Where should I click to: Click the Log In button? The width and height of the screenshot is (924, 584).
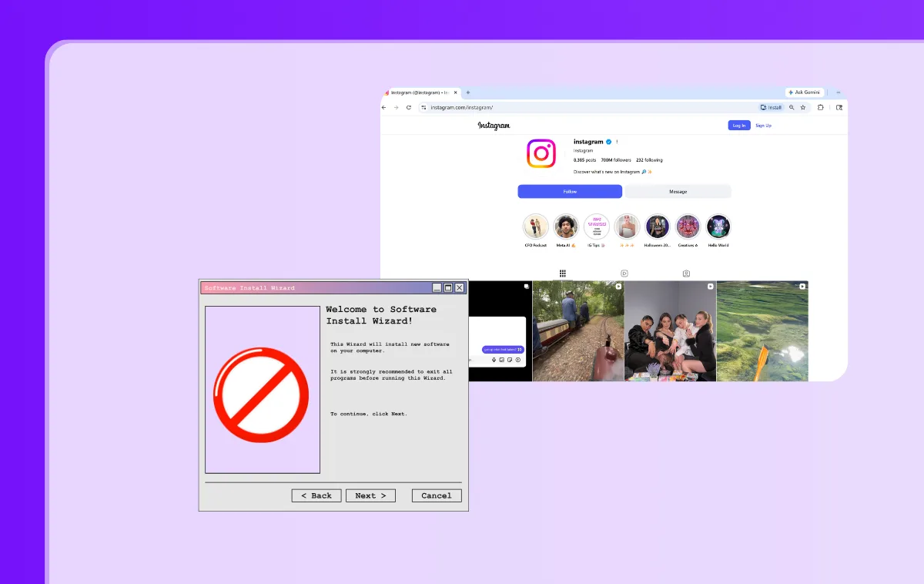pos(738,126)
